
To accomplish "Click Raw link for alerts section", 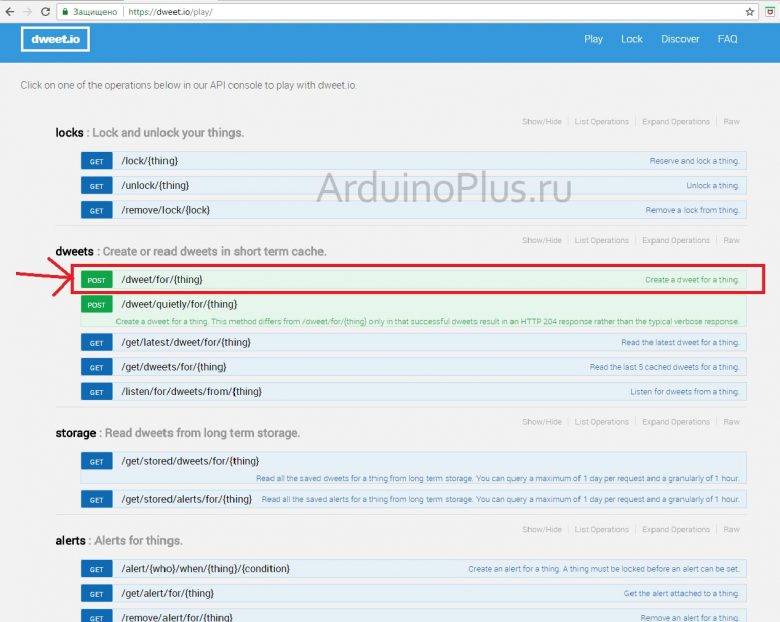I will 731,529.
